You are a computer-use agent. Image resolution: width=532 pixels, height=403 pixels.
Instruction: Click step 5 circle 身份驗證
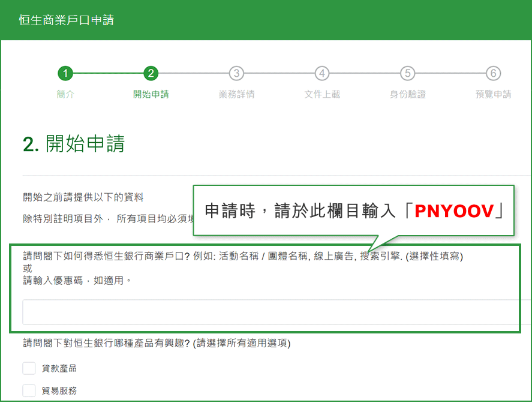pyautogui.click(x=407, y=73)
